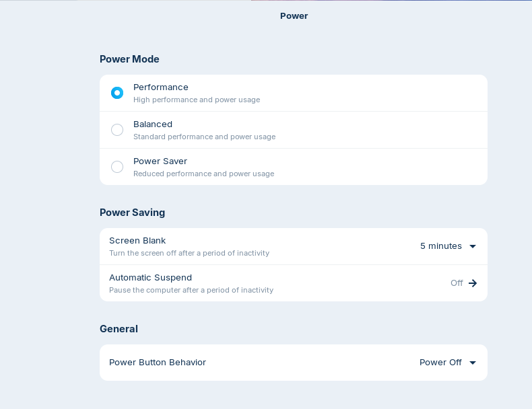Click the "Power Mode" section heading

(x=129, y=59)
